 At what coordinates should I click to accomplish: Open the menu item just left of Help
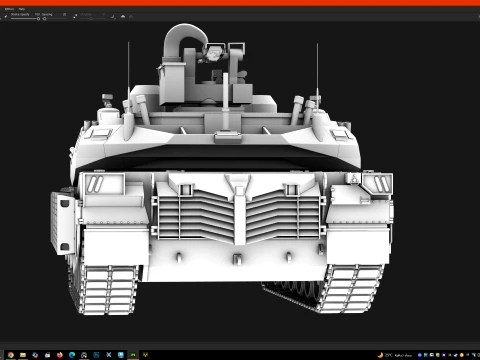(x=9, y=9)
